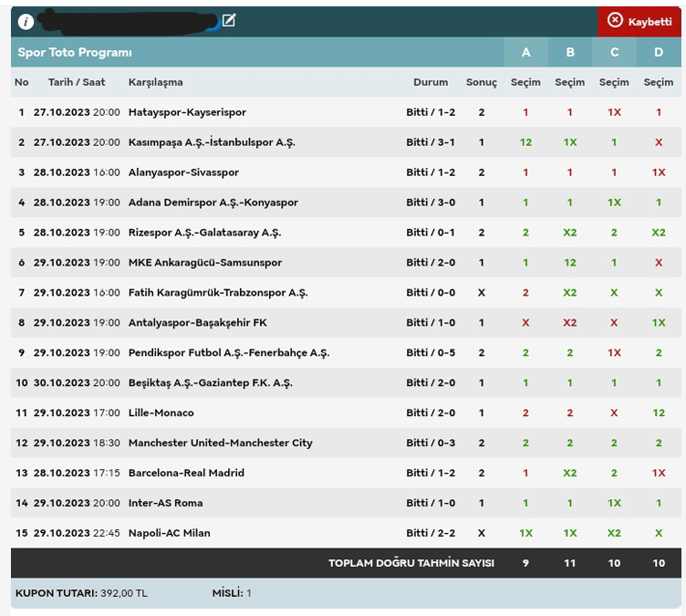This screenshot has width=686, height=616.
Task: Click the Rizespor A.Ş.-Galatasaray A.Ş. match
Action: [204, 233]
